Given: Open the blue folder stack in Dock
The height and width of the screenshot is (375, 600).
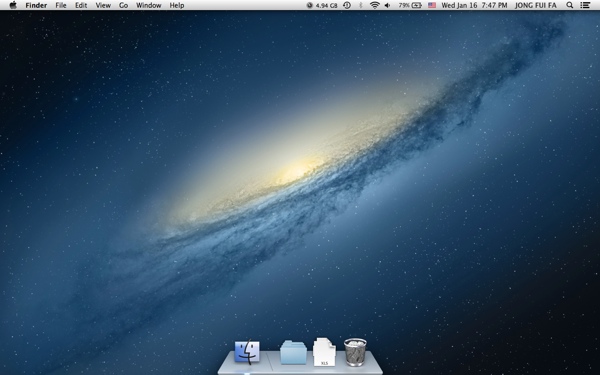Looking at the screenshot, I should (x=293, y=352).
